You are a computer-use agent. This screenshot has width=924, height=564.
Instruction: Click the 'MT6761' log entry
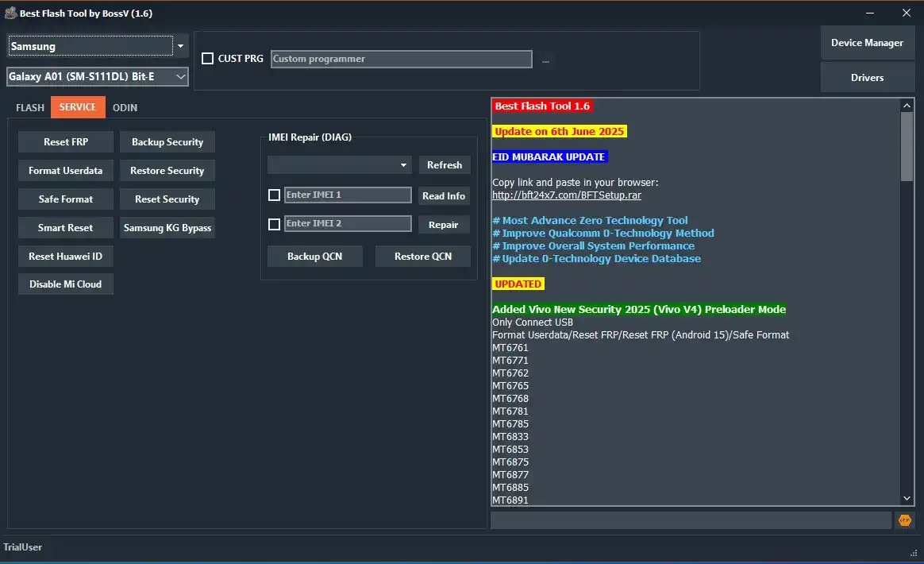click(x=510, y=348)
